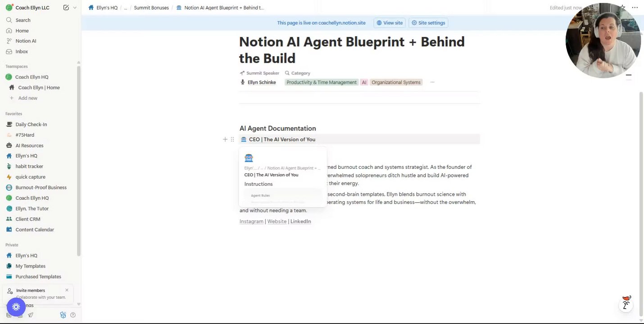Click the Category property label
Screen dimensions: 644x324
pyautogui.click(x=297, y=73)
